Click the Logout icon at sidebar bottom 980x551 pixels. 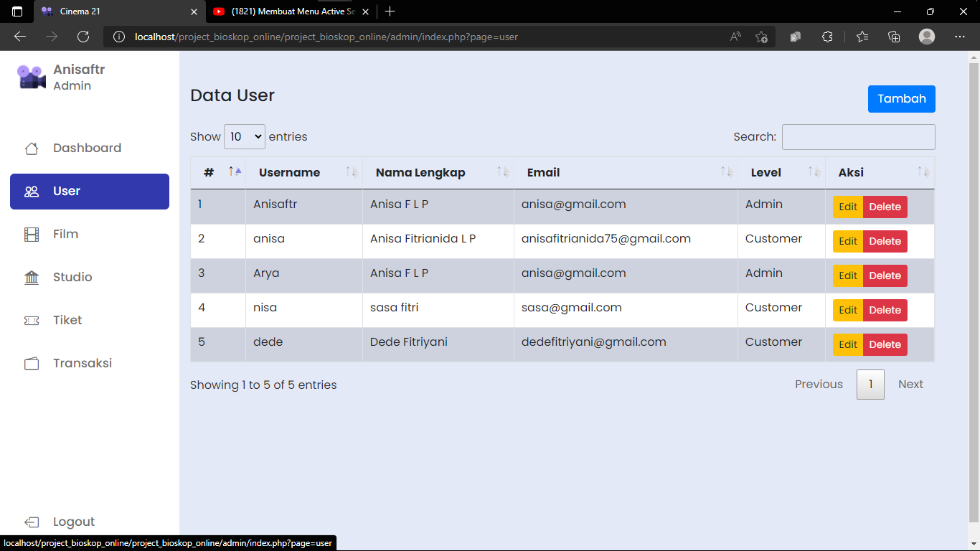[x=32, y=522]
